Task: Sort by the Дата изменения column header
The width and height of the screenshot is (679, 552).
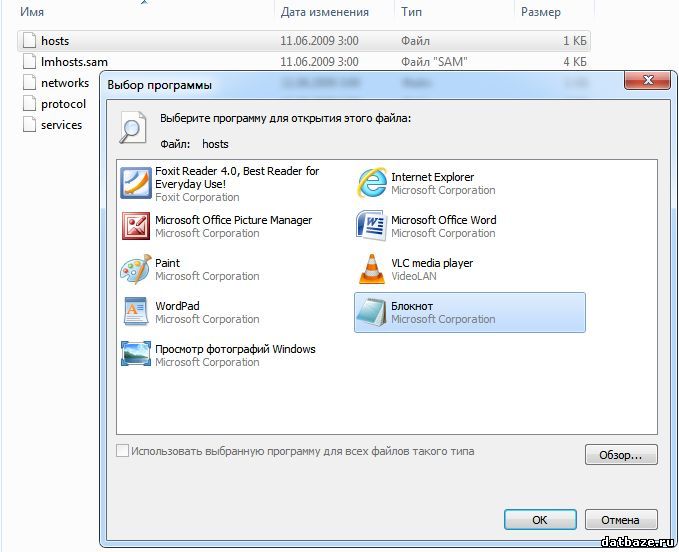Action: point(324,12)
